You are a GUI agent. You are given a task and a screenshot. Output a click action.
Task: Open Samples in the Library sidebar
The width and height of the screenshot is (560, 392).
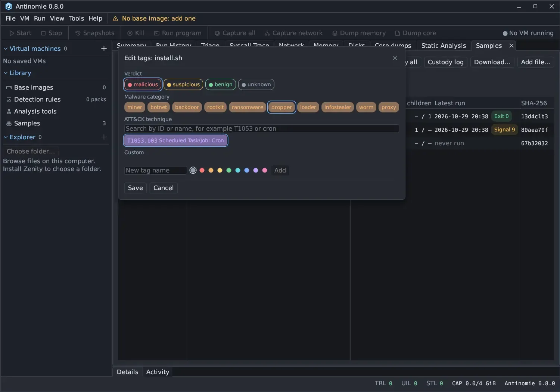56,123
